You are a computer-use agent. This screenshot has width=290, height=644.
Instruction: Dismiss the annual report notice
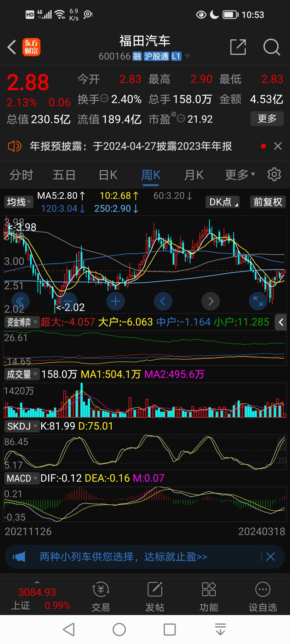tap(278, 146)
